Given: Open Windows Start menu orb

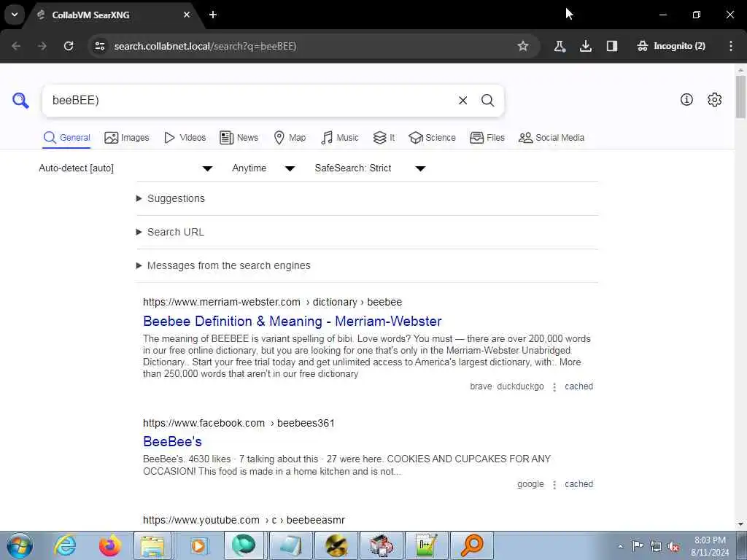Looking at the screenshot, I should pyautogui.click(x=20, y=545).
